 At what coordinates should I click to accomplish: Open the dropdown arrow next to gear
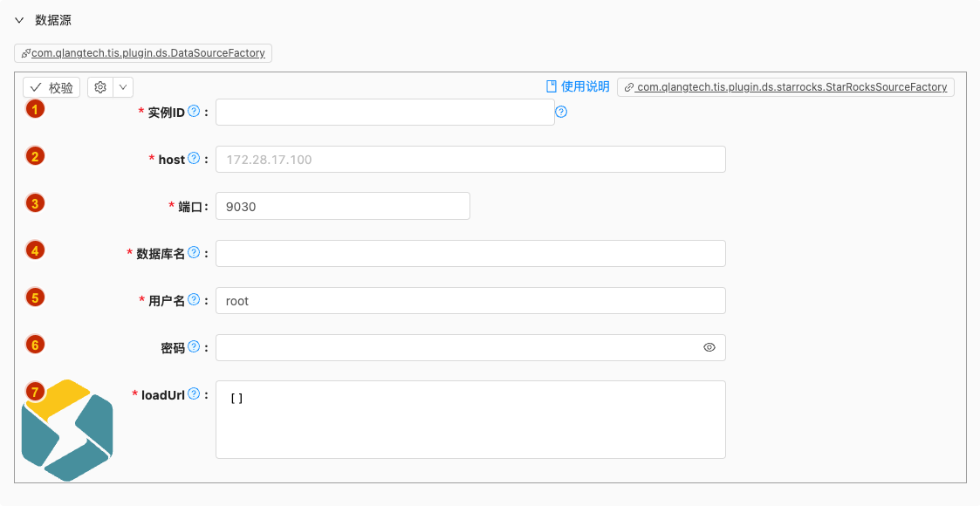pos(123,87)
